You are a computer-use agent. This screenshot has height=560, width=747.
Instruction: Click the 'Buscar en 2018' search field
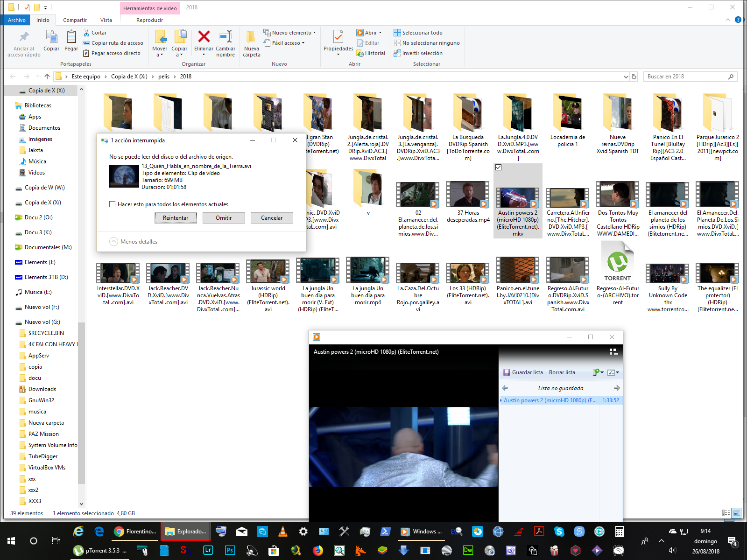(x=685, y=77)
